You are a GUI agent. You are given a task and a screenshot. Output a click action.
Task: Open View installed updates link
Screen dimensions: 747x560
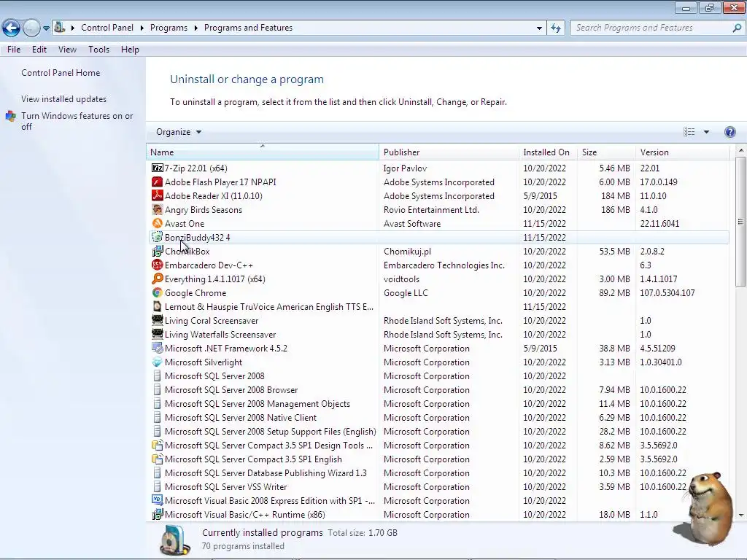click(x=64, y=99)
